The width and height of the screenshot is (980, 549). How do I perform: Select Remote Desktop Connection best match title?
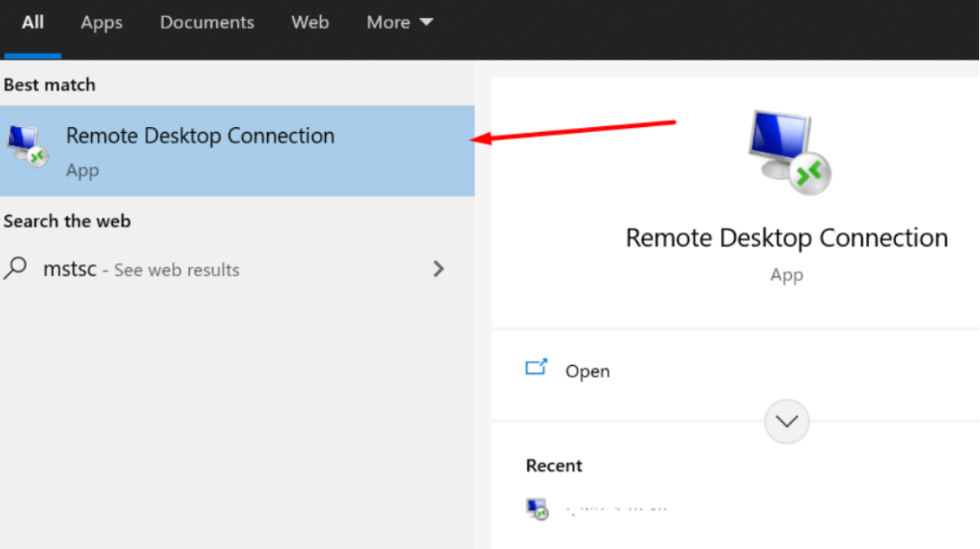(x=200, y=136)
